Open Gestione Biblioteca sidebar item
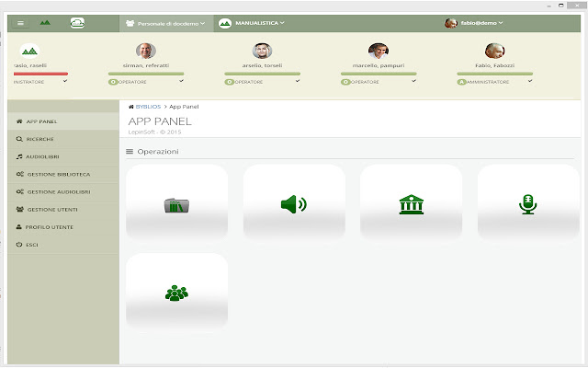The width and height of the screenshot is (588, 368). pos(58,174)
